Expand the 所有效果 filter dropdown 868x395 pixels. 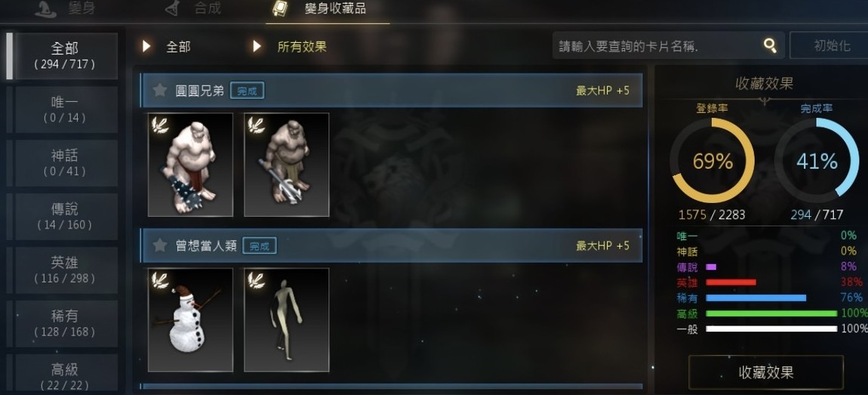[x=290, y=47]
